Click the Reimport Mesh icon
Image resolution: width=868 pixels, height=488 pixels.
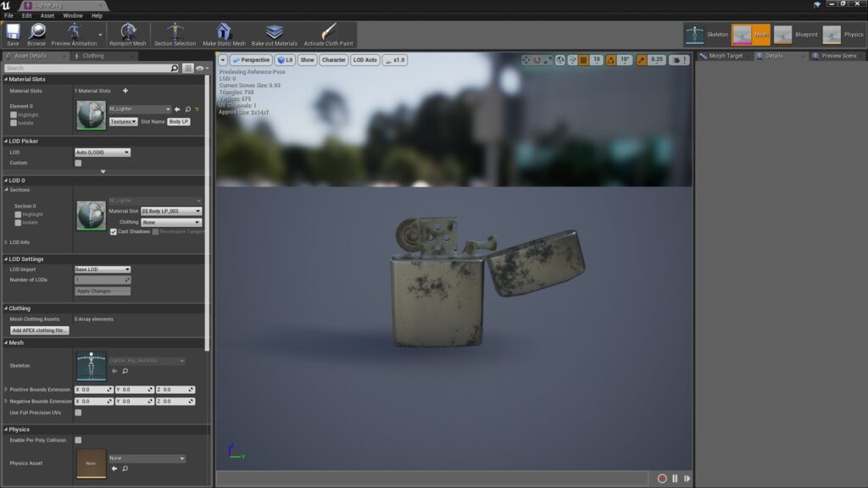click(x=128, y=34)
